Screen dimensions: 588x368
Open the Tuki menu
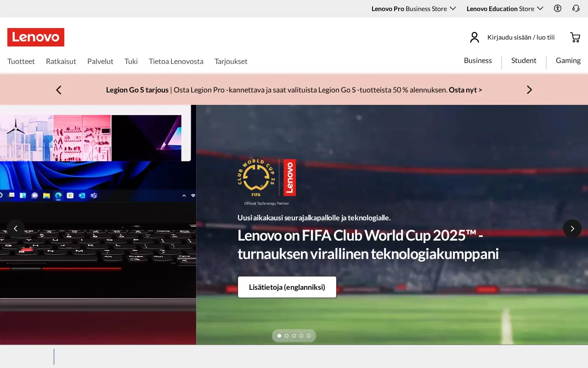pyautogui.click(x=131, y=61)
